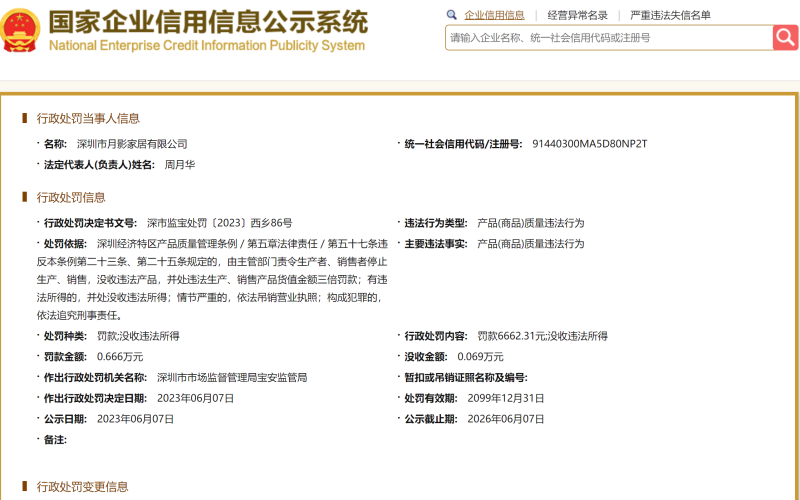
Task: Select the 行政处罚当事人信息 section heading
Action: [x=88, y=118]
